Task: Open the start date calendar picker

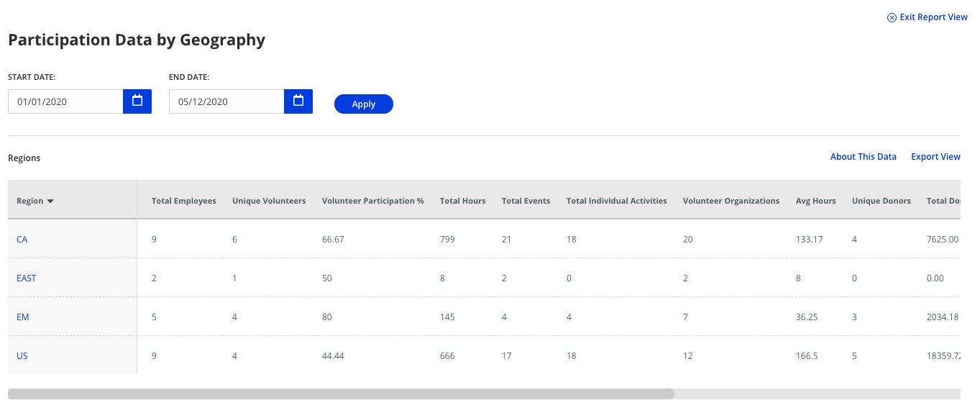Action: [x=137, y=101]
